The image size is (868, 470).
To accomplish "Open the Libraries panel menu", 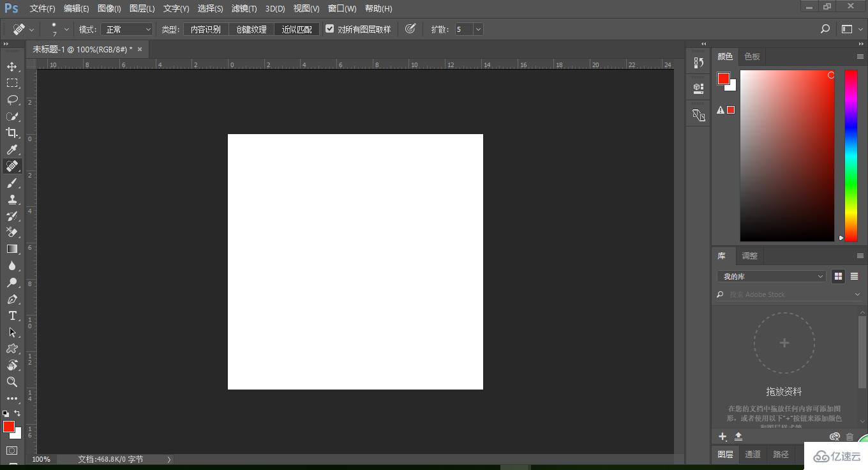I will point(860,256).
